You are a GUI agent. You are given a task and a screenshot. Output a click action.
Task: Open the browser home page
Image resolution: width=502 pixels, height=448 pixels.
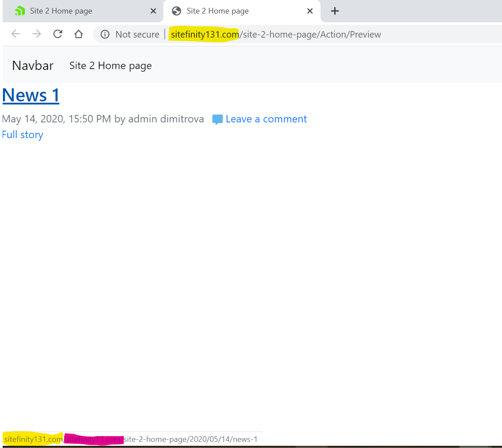pos(79,34)
